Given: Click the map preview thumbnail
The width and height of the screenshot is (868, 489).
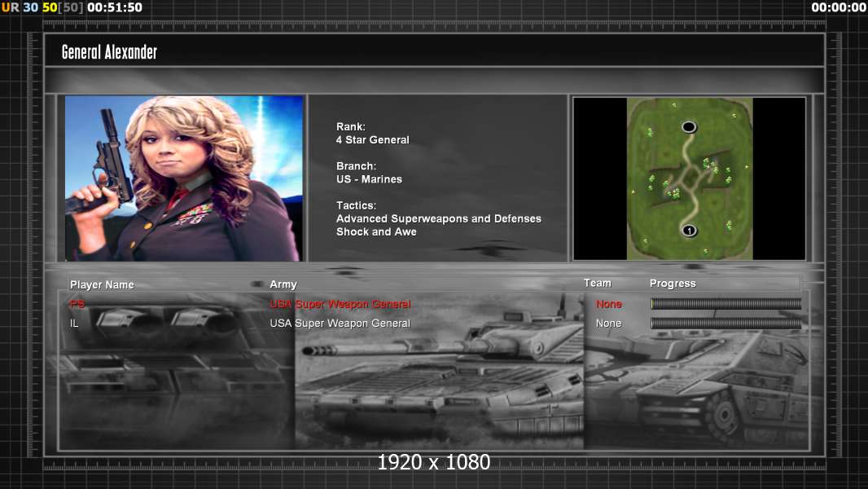Looking at the screenshot, I should coord(689,178).
